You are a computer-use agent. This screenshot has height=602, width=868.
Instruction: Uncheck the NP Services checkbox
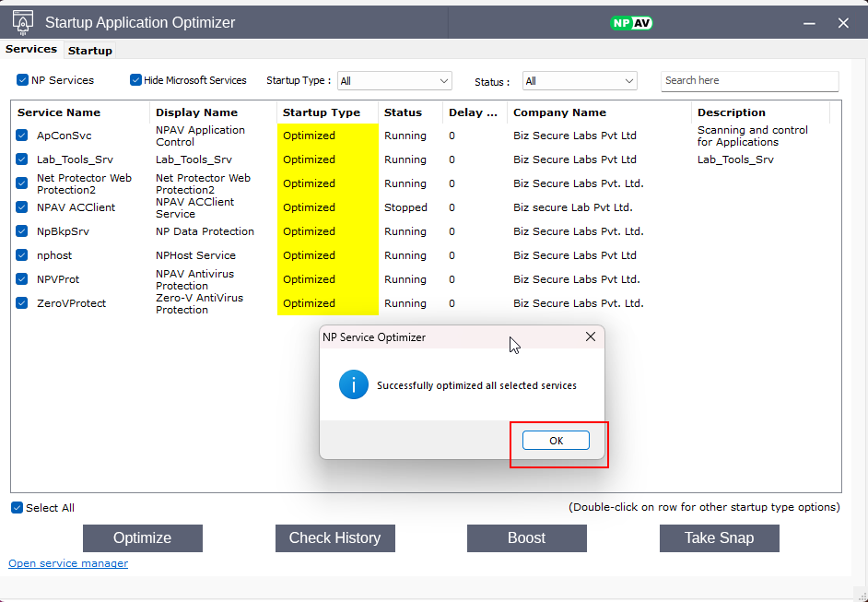pos(23,80)
